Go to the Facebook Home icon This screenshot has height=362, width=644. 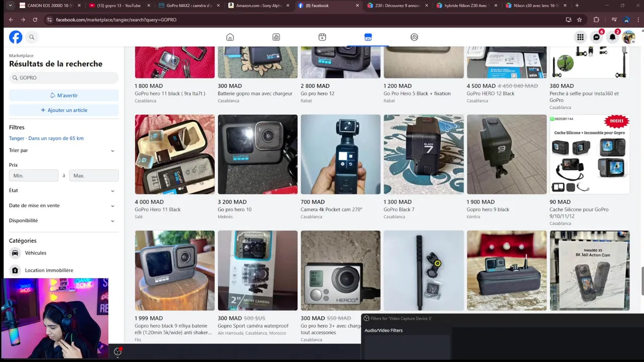[x=230, y=37]
